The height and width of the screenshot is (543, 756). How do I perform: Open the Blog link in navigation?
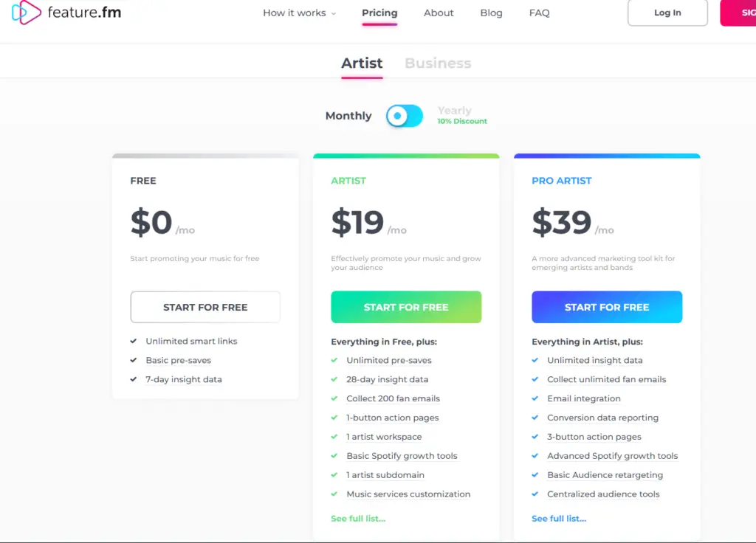point(491,13)
